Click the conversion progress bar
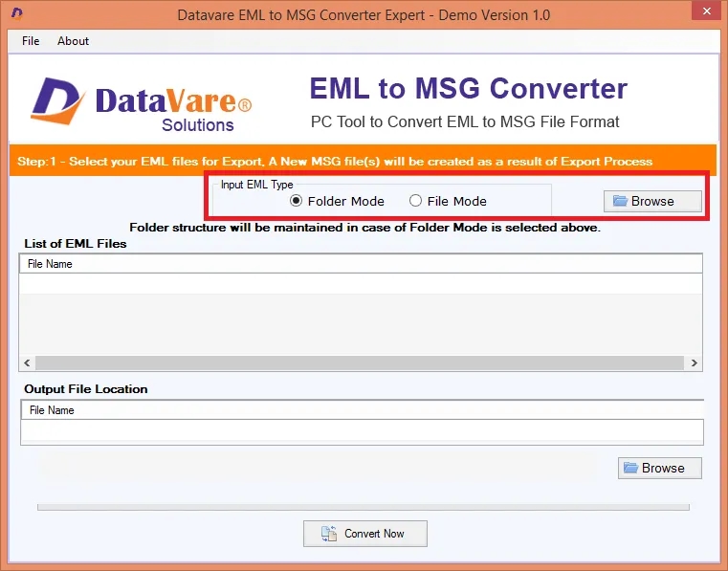 (x=364, y=507)
